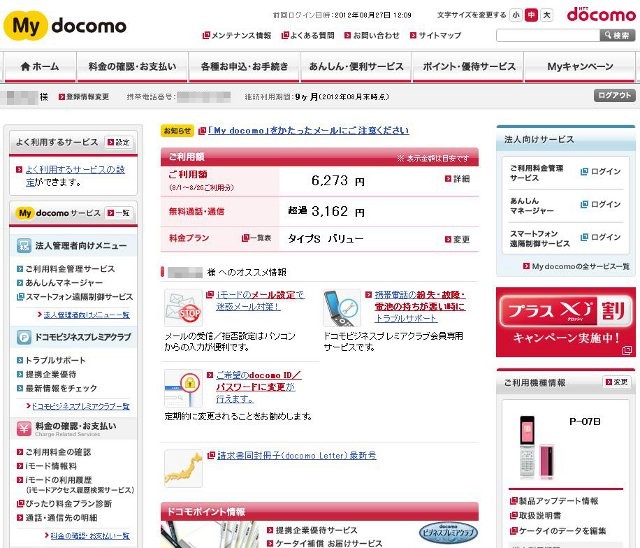
Task: Set text size to medium (中)
Action: (x=531, y=16)
